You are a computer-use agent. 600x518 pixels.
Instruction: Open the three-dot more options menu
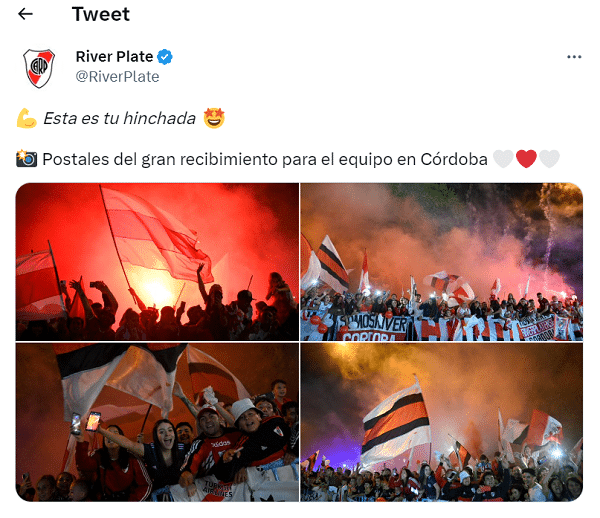point(574,57)
